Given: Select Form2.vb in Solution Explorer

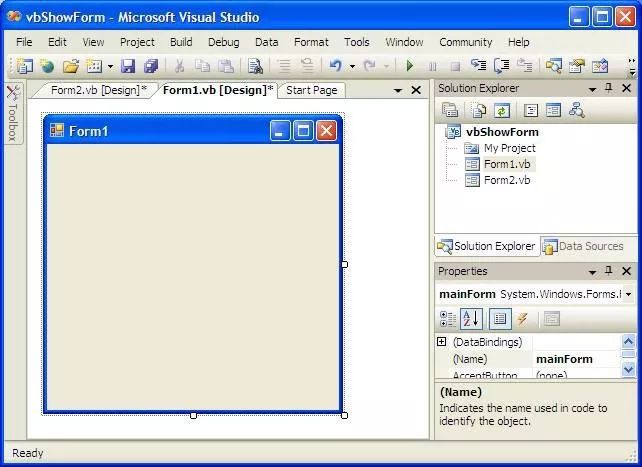Looking at the screenshot, I should pos(506,180).
